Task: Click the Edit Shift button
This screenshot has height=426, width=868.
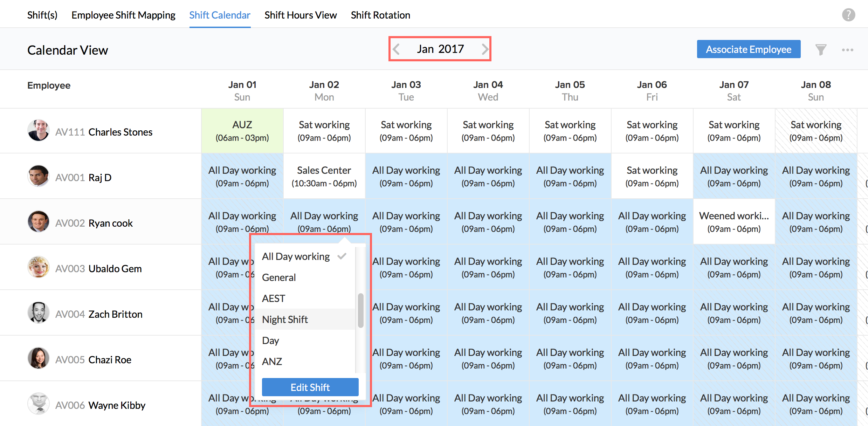Action: (310, 387)
